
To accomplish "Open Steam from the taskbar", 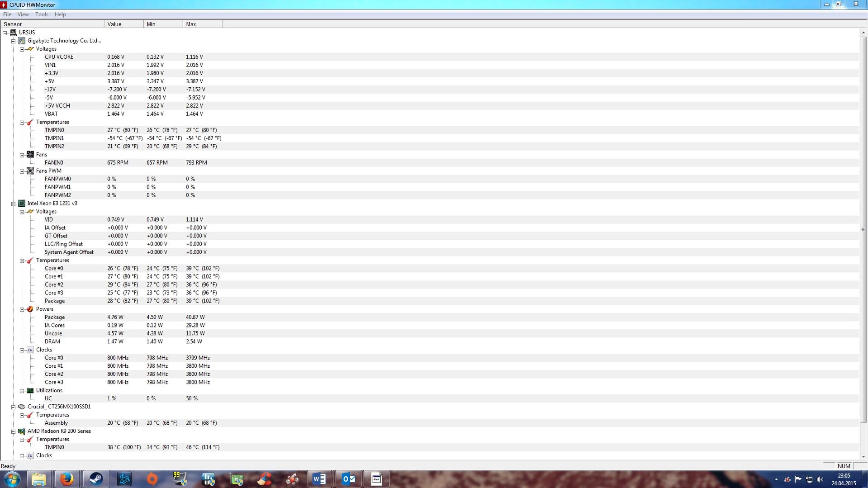I will tap(96, 479).
